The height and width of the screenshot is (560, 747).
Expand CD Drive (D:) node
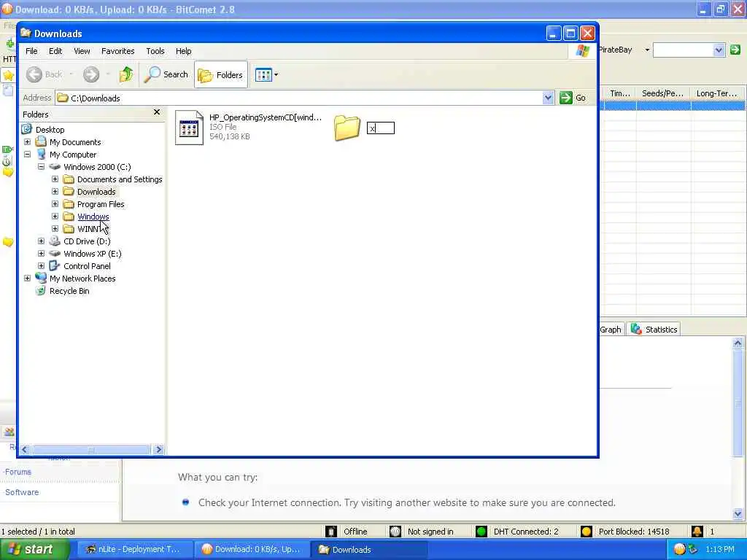click(x=41, y=241)
